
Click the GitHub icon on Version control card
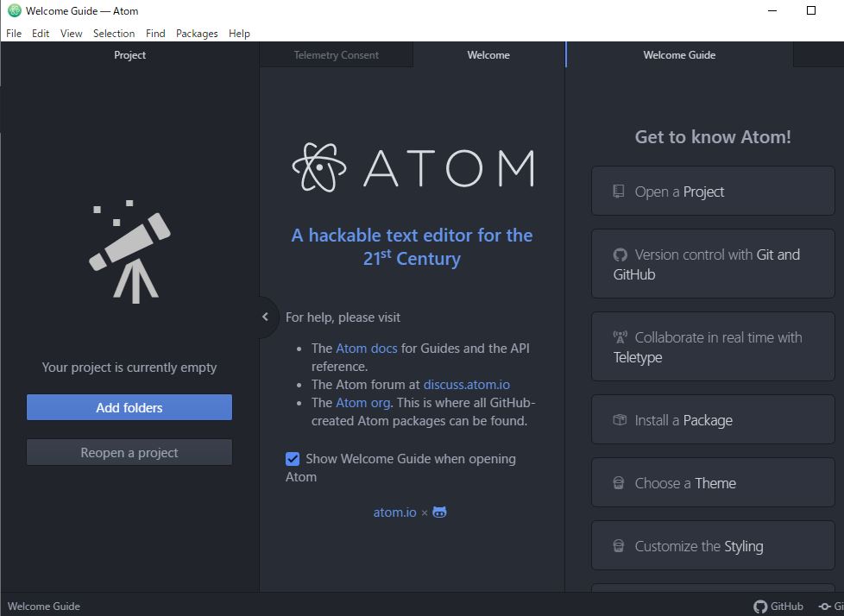pyautogui.click(x=620, y=255)
